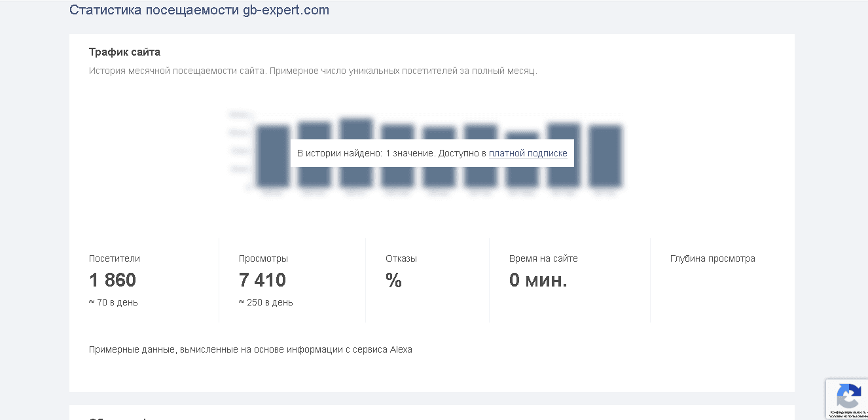The image size is (868, 420).
Task: Click the "≈ 70 в день" daily visitors text
Action: (113, 302)
